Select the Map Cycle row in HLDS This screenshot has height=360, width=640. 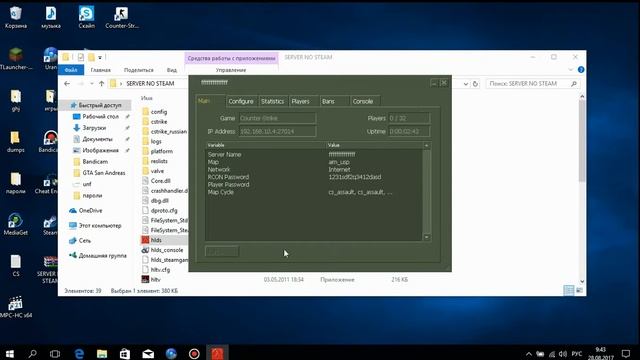(313, 192)
